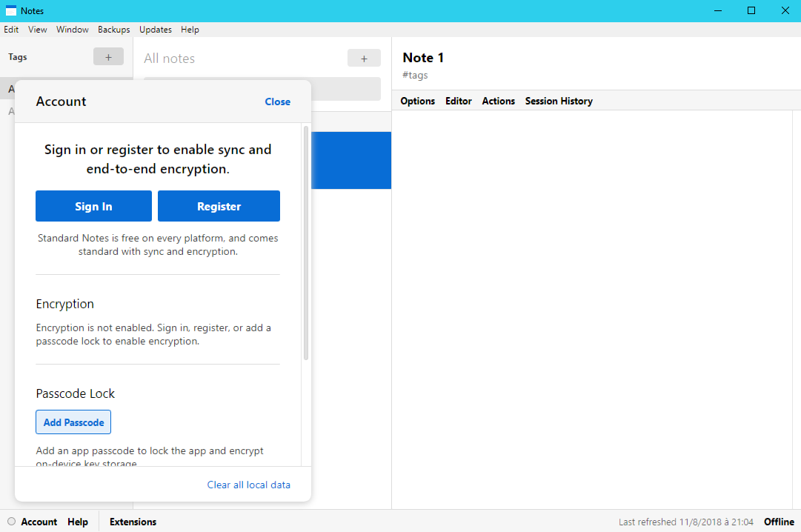Open the Actions dropdown menu
This screenshot has width=801, height=532.
pos(498,102)
